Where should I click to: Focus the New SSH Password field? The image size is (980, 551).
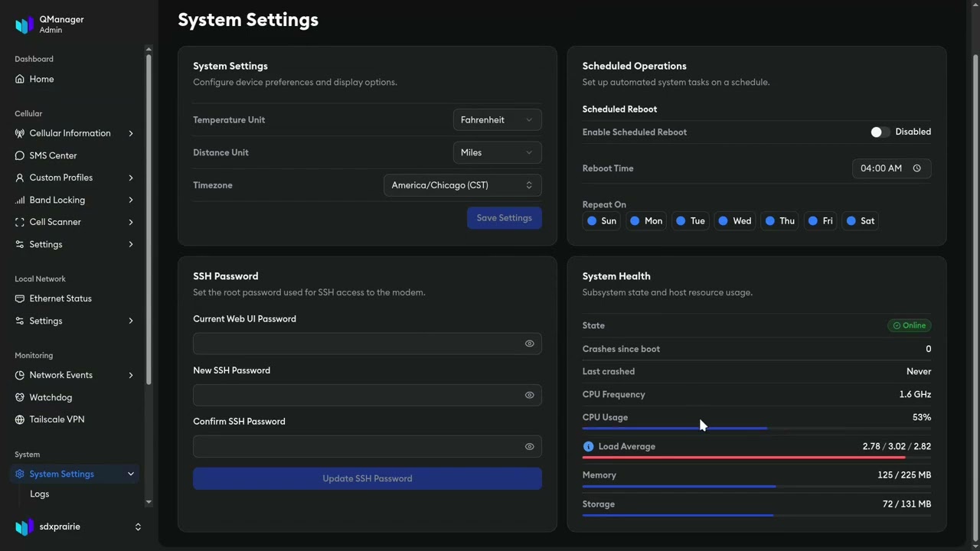pos(367,395)
